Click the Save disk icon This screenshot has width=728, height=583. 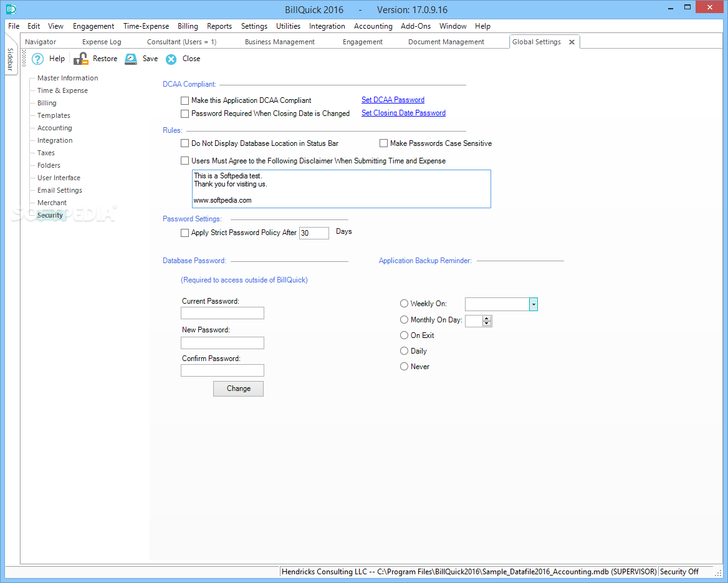(131, 59)
